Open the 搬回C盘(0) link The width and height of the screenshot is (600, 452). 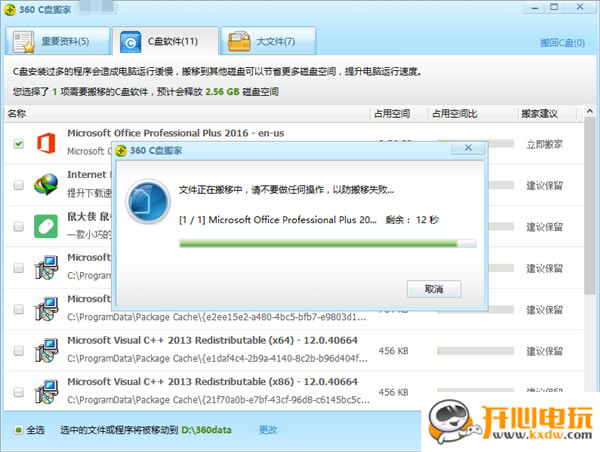562,43
